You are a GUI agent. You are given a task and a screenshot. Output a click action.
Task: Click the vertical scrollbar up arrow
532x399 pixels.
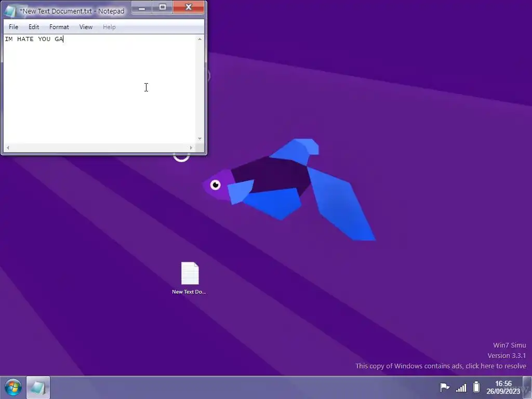[x=199, y=39]
